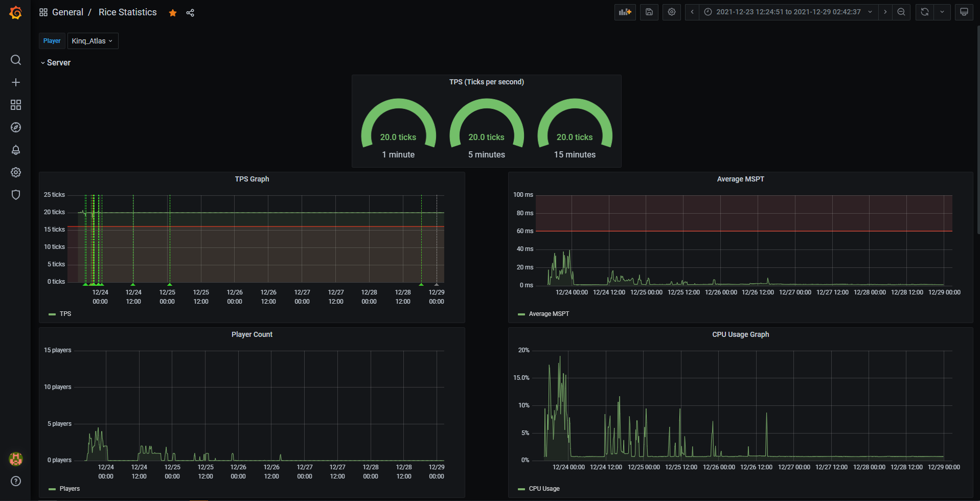Unstar the Rice Statistics dashboard
980x501 pixels.
tap(173, 13)
